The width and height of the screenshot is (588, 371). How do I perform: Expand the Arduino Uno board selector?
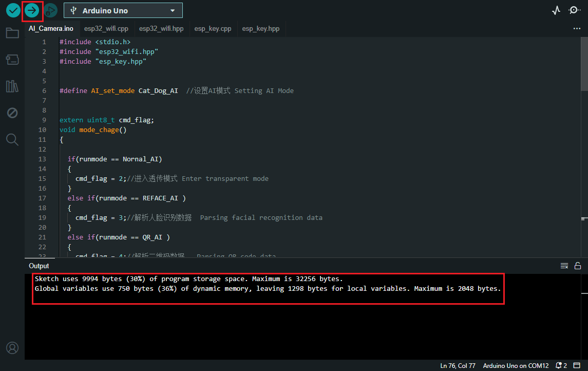pos(123,10)
